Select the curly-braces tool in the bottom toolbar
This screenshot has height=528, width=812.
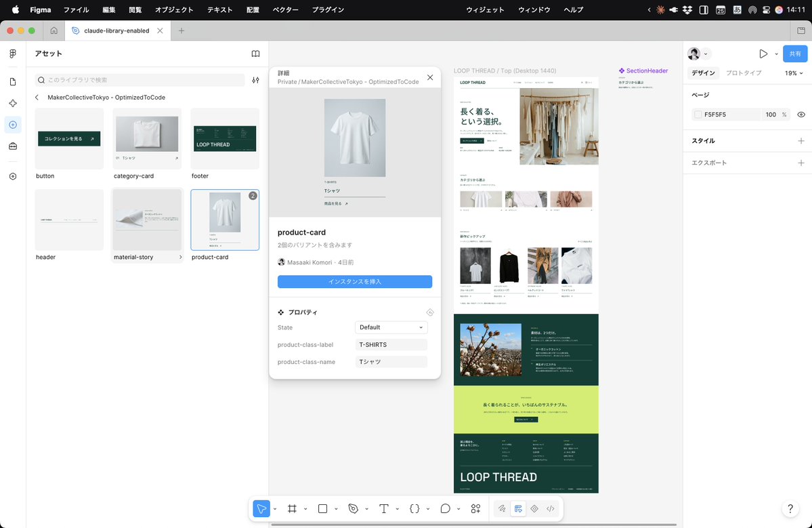[414, 509]
